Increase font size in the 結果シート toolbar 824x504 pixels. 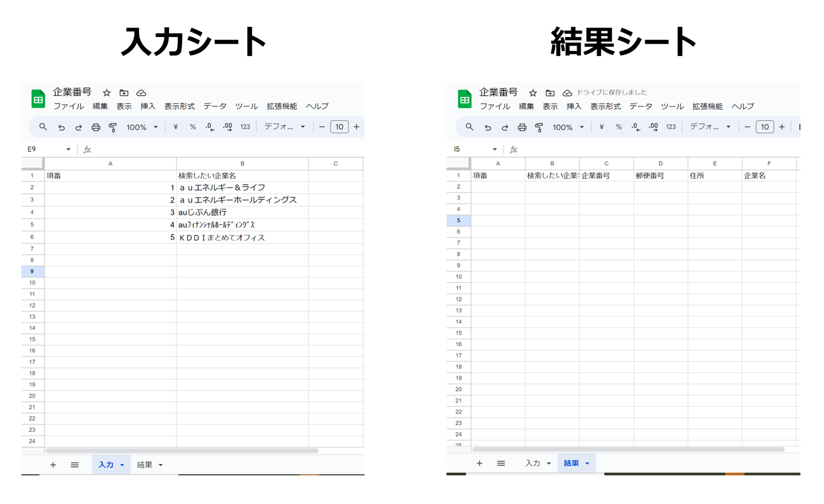pyautogui.click(x=782, y=127)
